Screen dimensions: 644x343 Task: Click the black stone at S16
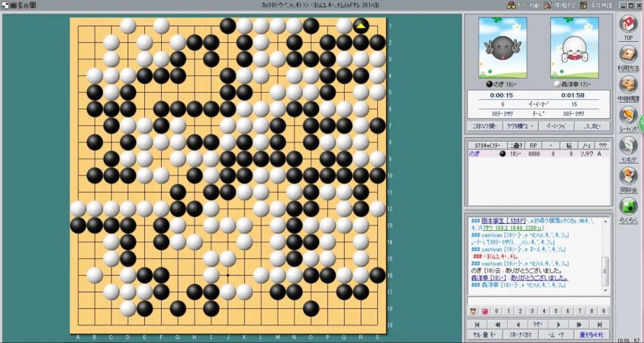point(377,275)
